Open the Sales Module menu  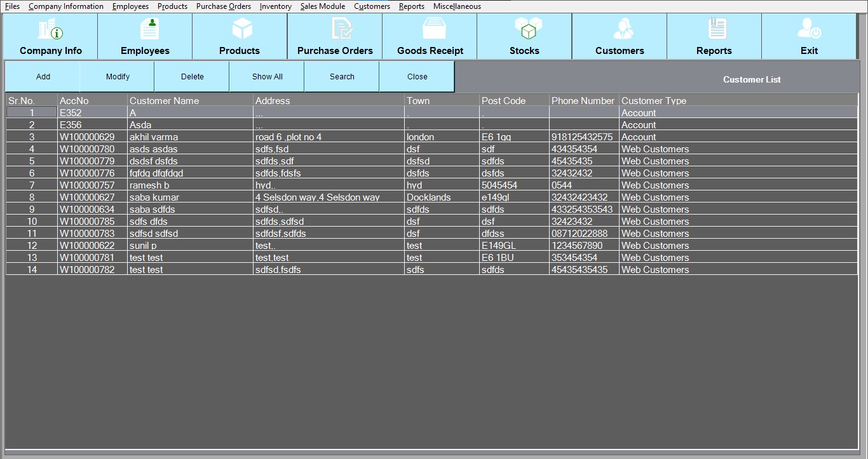[x=323, y=6]
